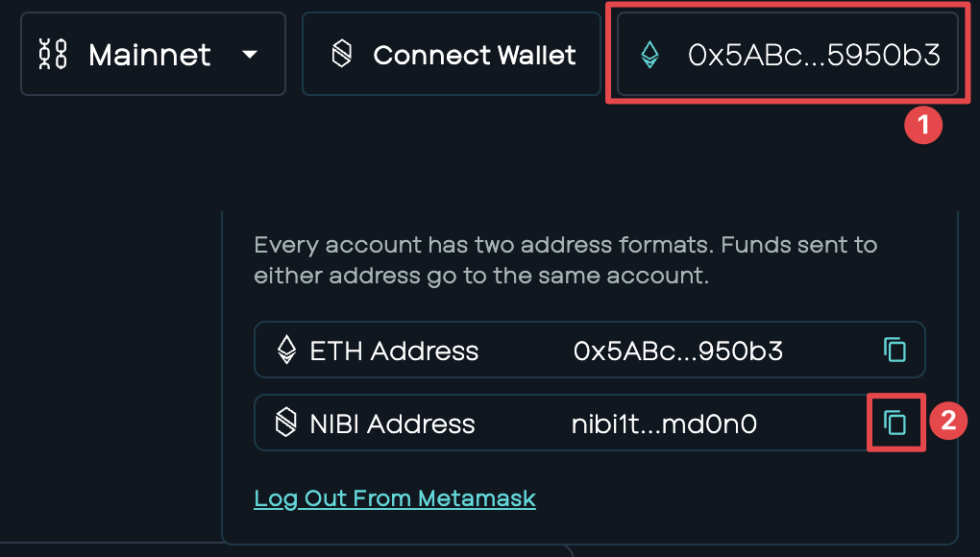This screenshot has width=980, height=557.
Task: Collapse the 0x5ABc...5950b3 account panel
Action: point(788,54)
